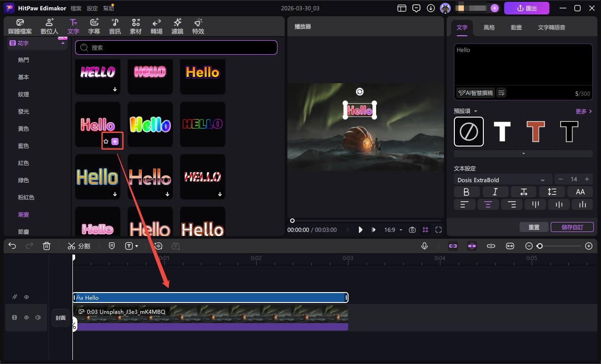The width and height of the screenshot is (601, 364).
Task: Click the timeline zoom slider handle
Action: [x=539, y=246]
